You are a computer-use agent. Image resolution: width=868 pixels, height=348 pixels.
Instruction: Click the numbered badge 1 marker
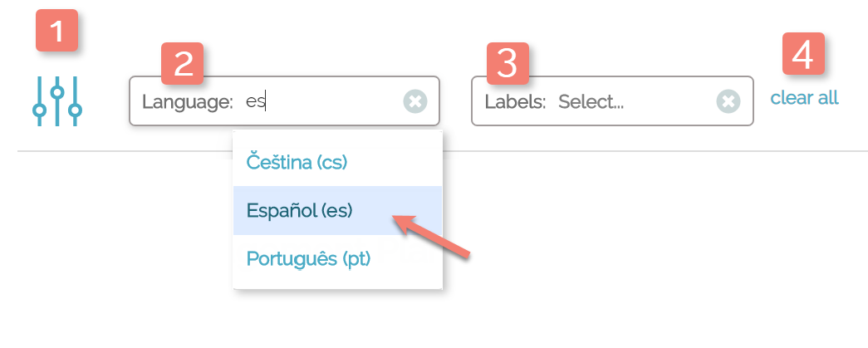tap(56, 31)
